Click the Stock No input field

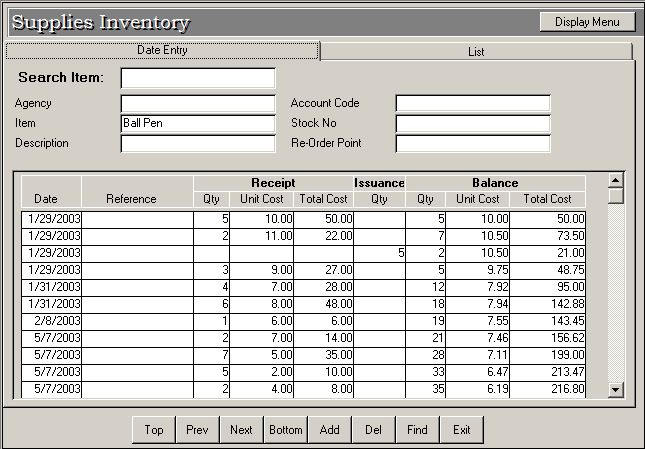[472, 123]
